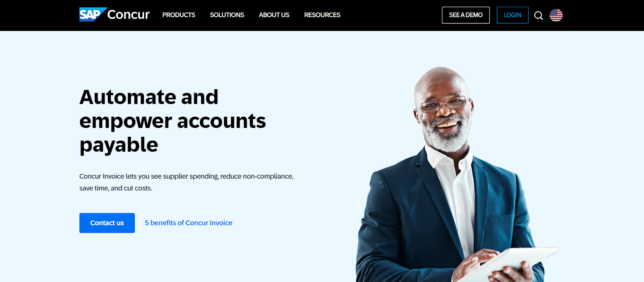The height and width of the screenshot is (282, 644).
Task: Follow the 5 benefits of Concur Invoice link
Action: [188, 223]
